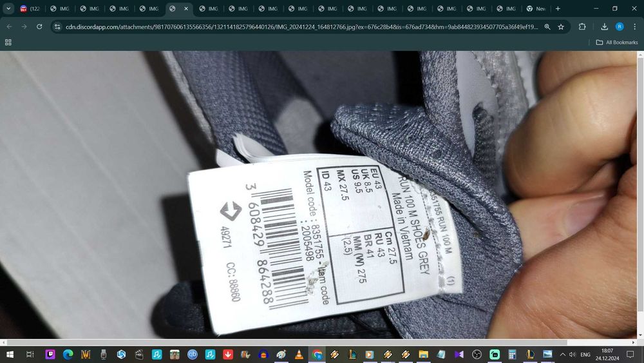The width and height of the screenshot is (644, 363).
Task: Switch to the '(122' notification tab
Action: click(30, 8)
